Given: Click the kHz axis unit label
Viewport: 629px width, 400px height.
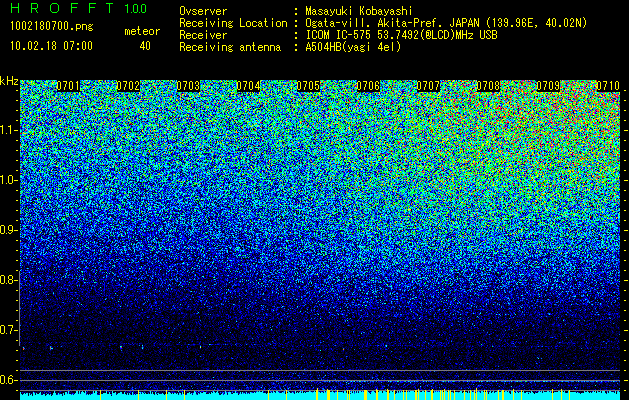Looking at the screenshot, I should click(9, 81).
